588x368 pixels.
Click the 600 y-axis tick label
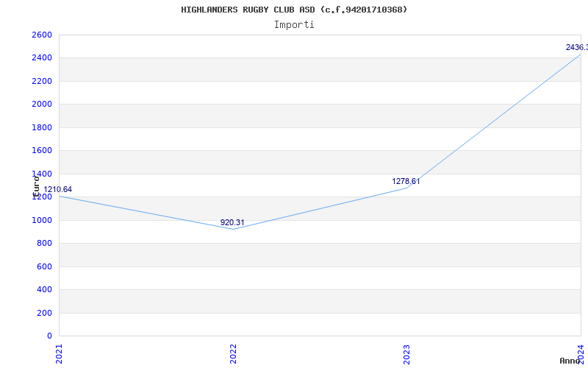44,266
